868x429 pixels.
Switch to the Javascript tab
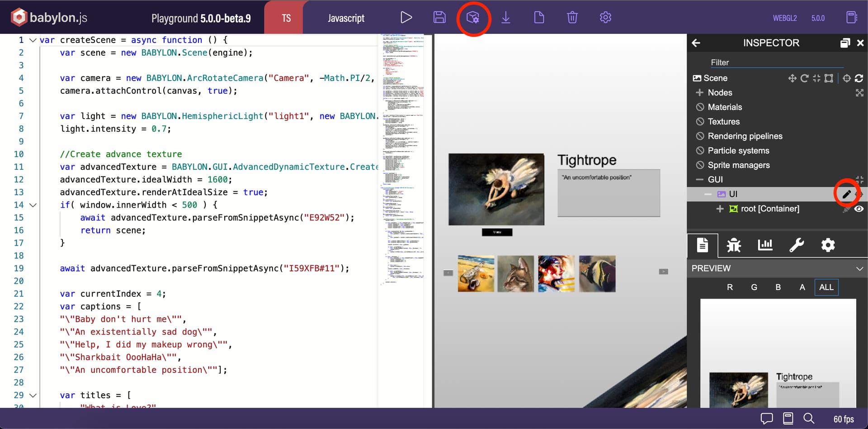(345, 17)
